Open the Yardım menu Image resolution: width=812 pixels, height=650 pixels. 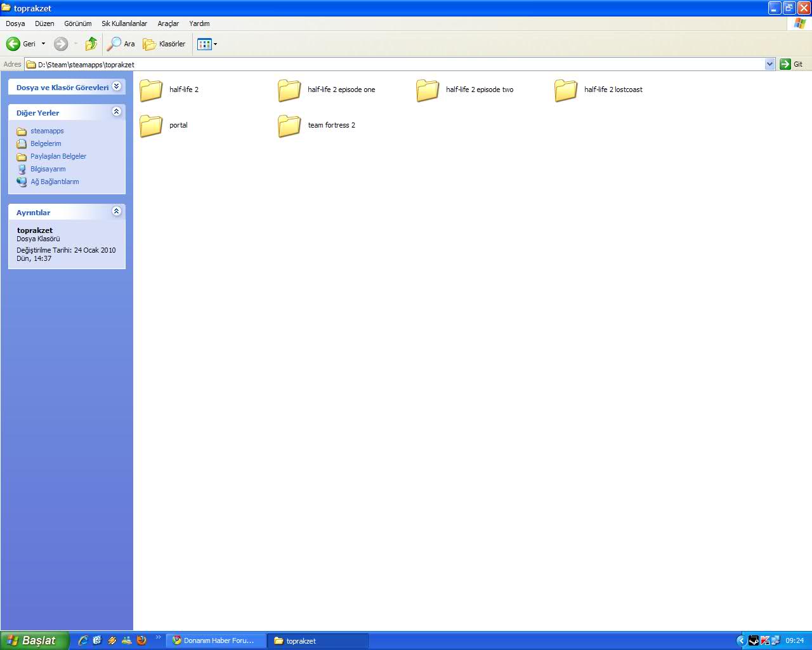pyautogui.click(x=199, y=23)
